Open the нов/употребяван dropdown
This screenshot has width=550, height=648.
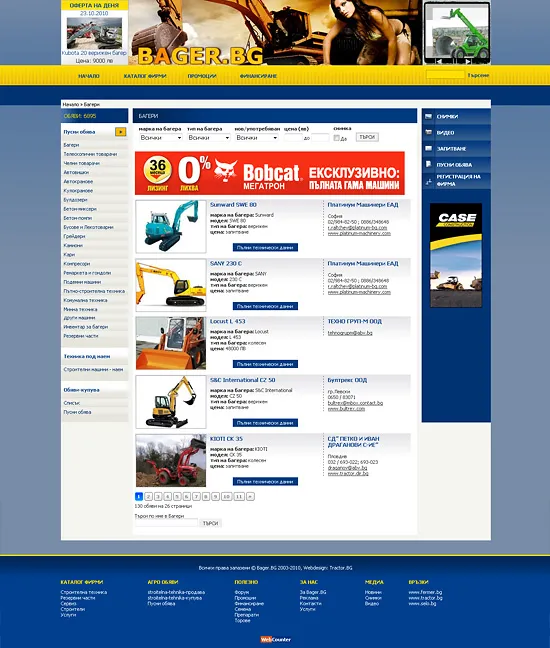click(x=257, y=138)
